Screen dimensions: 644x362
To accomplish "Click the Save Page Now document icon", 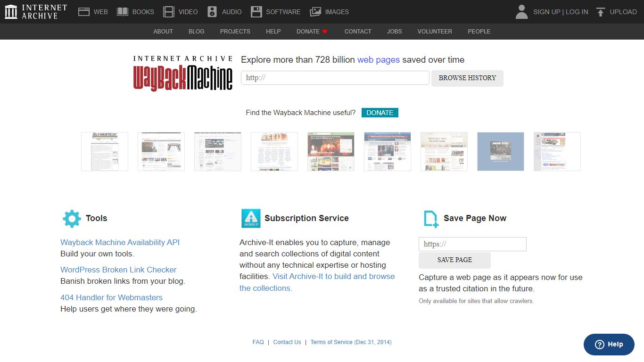I will (430, 219).
